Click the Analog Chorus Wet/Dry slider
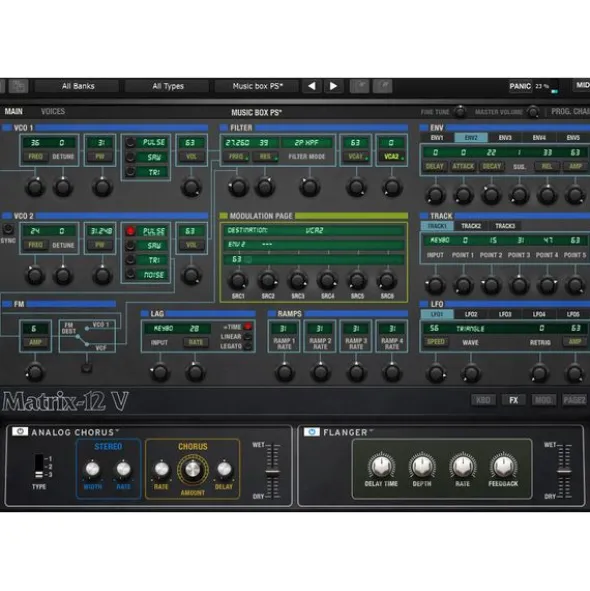Image resolution: width=590 pixels, height=591 pixels. coord(272,472)
